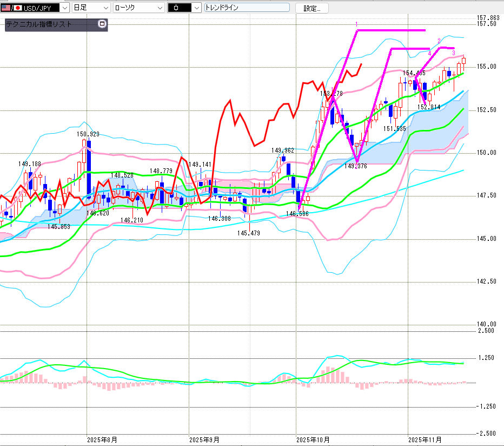
Task: Open the USD/JPY currency pair dropdown
Action: pos(65,8)
